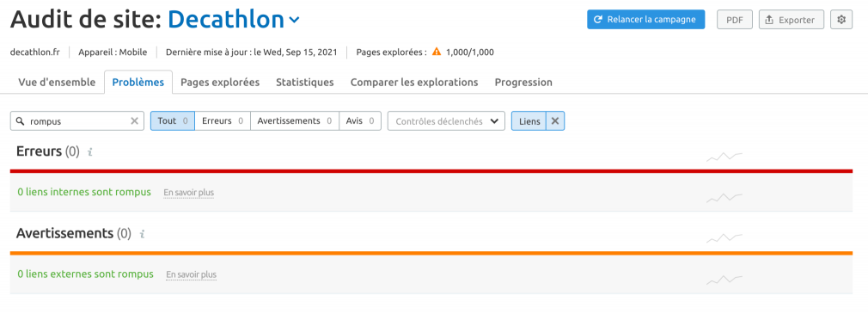
Task: Click the Exporter button
Action: click(791, 20)
